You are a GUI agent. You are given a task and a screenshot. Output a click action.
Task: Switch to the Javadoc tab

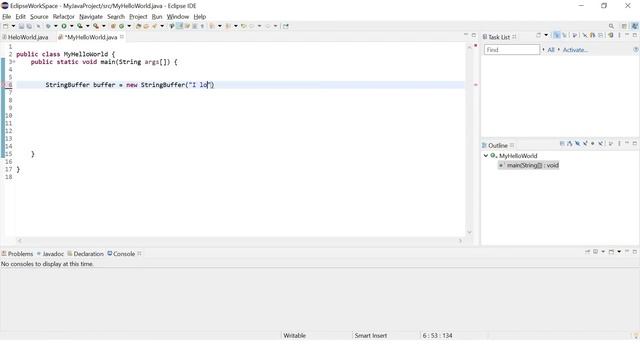coord(51,254)
